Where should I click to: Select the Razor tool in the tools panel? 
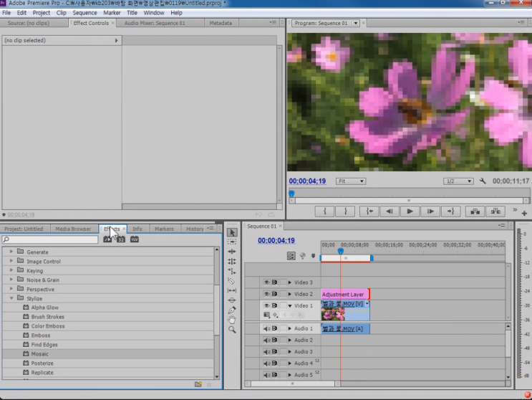(x=232, y=281)
